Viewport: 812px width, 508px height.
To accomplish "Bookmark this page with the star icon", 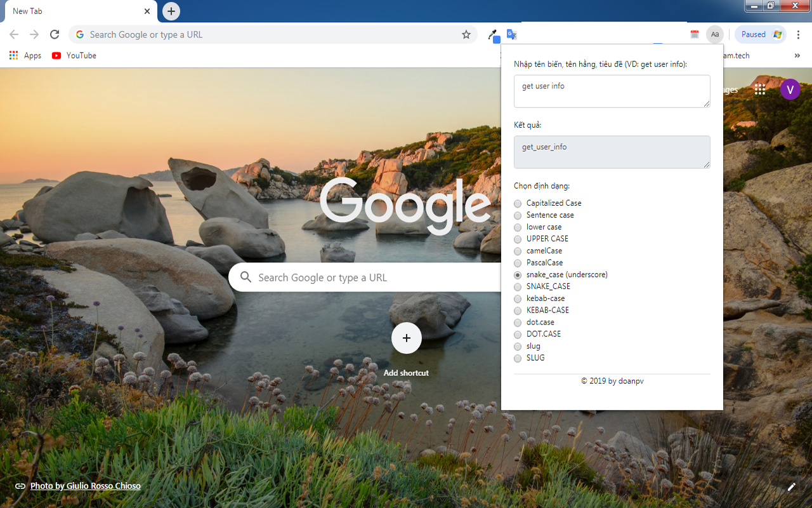I will [x=466, y=35].
